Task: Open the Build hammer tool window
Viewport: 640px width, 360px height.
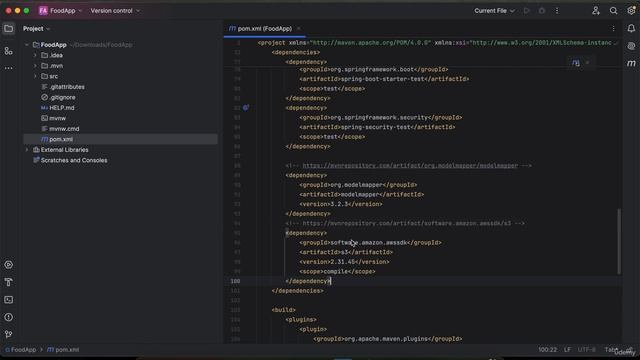Action: click(x=9, y=282)
